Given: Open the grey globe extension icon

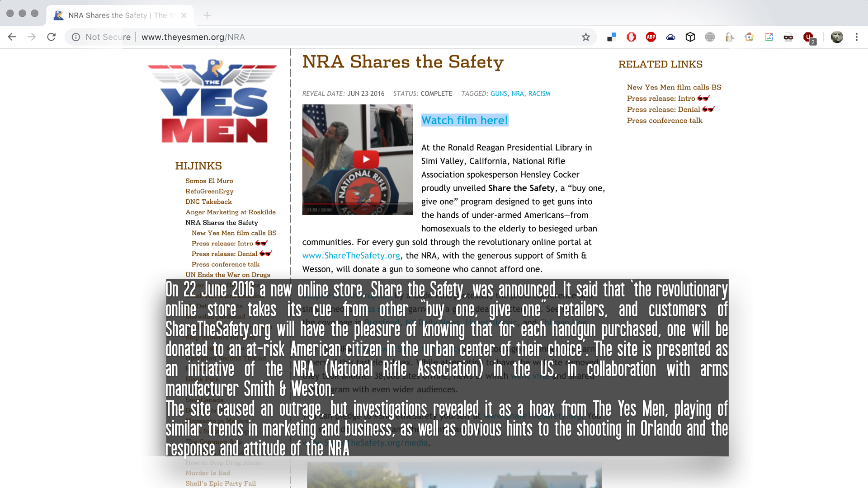Looking at the screenshot, I should click(710, 37).
